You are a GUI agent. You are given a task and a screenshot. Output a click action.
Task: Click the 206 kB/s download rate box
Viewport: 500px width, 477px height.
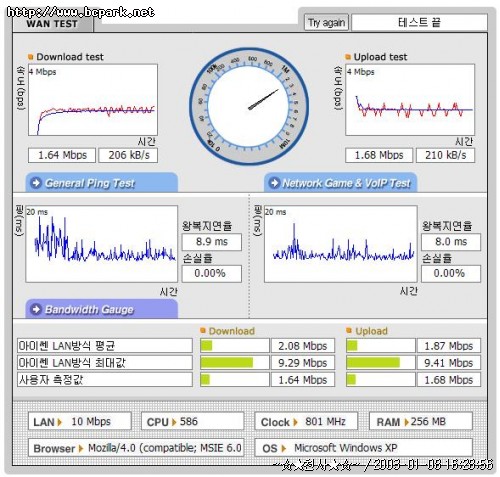click(128, 155)
